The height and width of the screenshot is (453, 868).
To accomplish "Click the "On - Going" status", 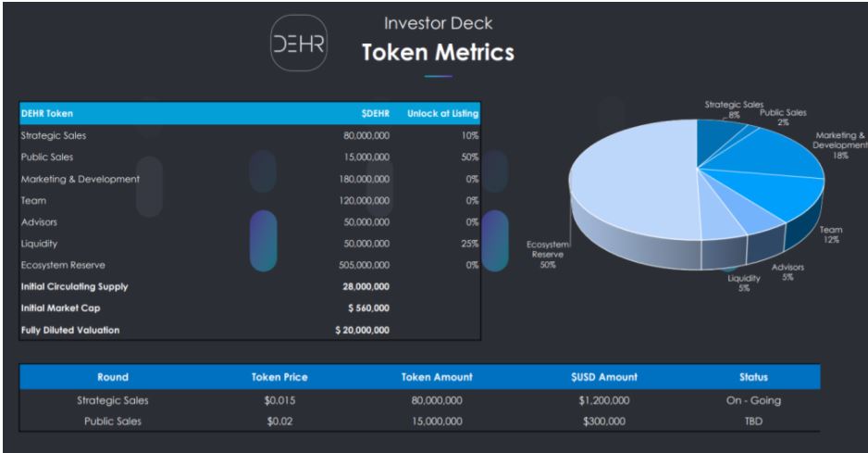I will click(x=753, y=400).
